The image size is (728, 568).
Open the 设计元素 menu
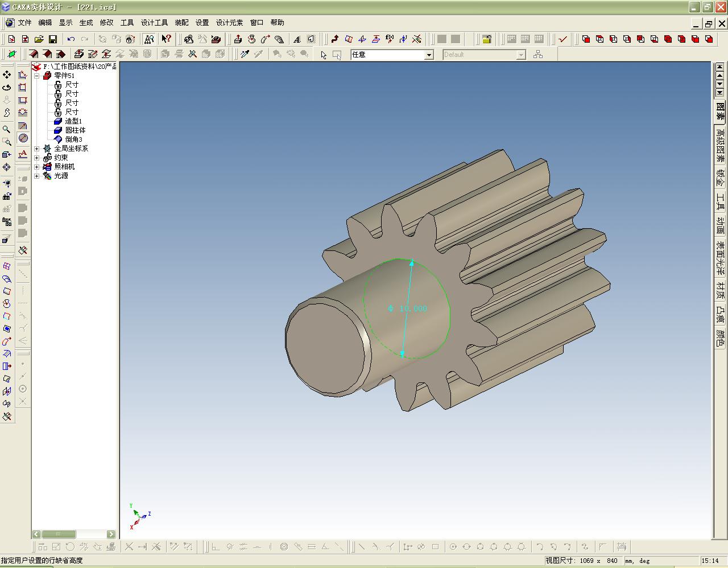pos(229,23)
